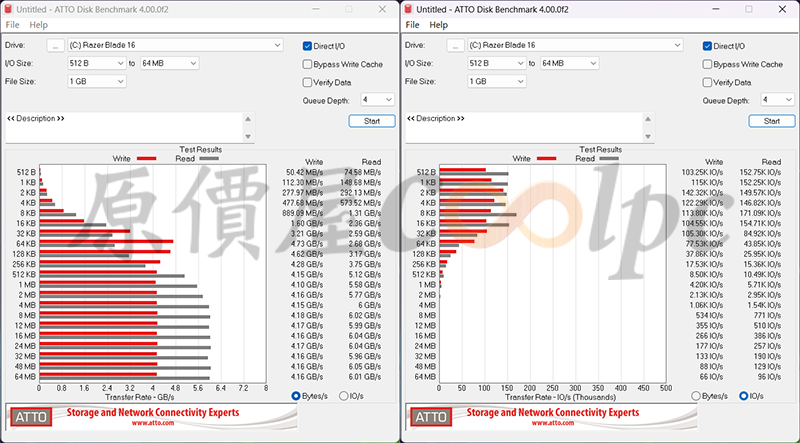
Task: Click the ATTO app icon in left window title bar
Action: tap(8, 9)
